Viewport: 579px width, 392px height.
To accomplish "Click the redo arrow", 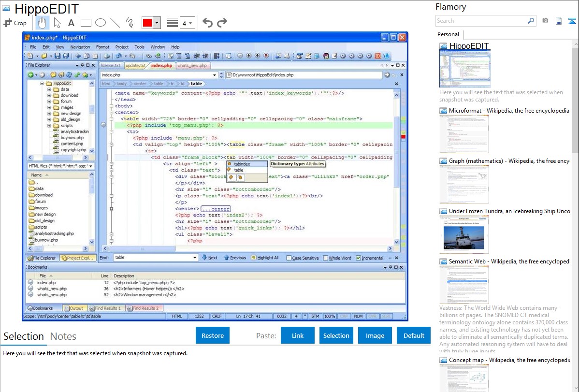I will [x=222, y=23].
